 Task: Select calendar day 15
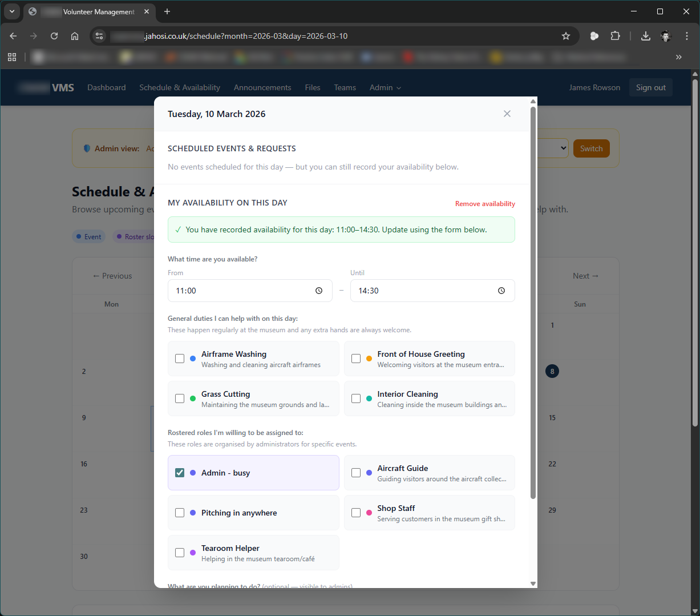click(552, 417)
